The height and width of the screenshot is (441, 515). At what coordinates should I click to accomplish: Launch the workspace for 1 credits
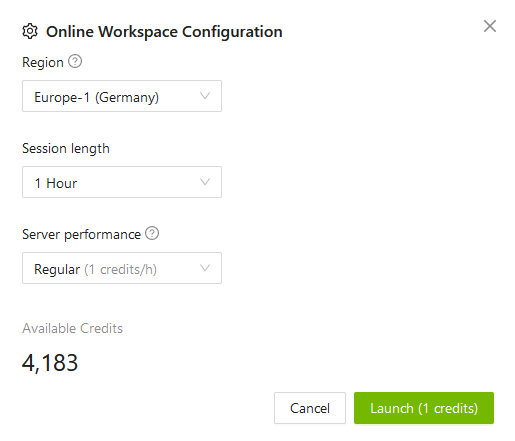click(424, 408)
